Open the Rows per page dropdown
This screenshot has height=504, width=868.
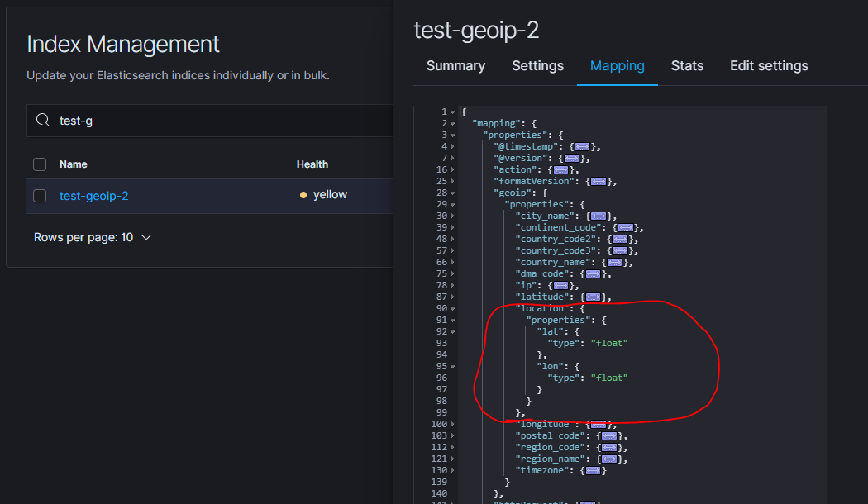[93, 237]
